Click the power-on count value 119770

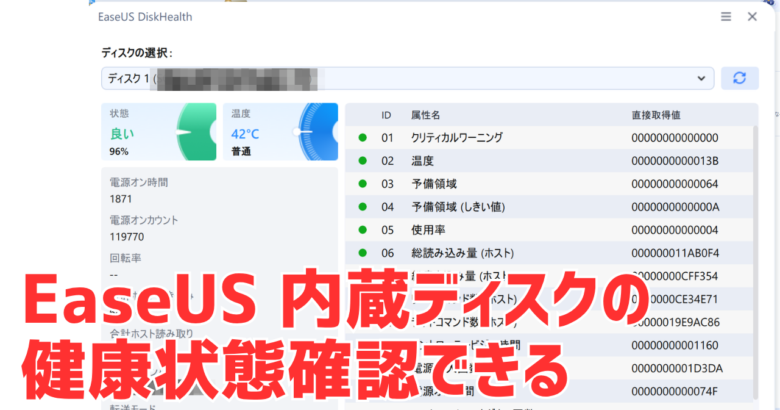[x=127, y=237]
